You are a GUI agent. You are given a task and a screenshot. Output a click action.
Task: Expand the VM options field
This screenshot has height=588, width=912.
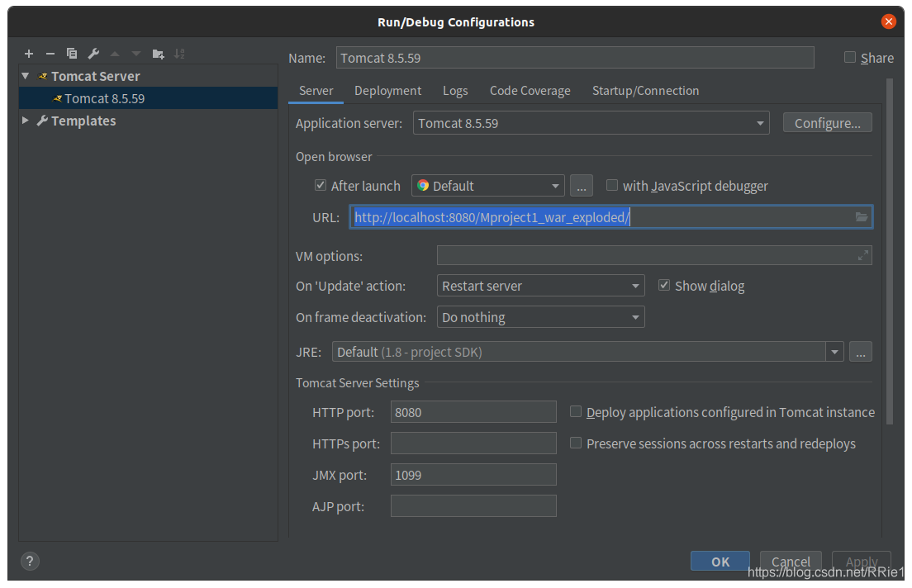pyautogui.click(x=862, y=254)
